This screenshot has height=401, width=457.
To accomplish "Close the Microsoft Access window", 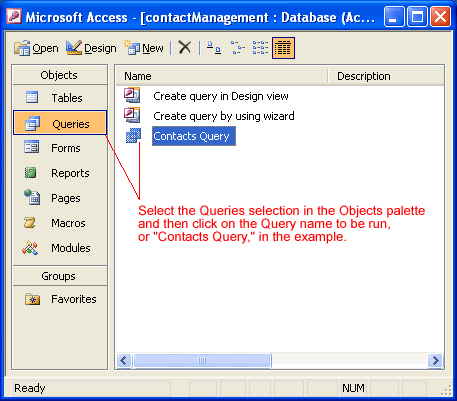I will click(441, 17).
